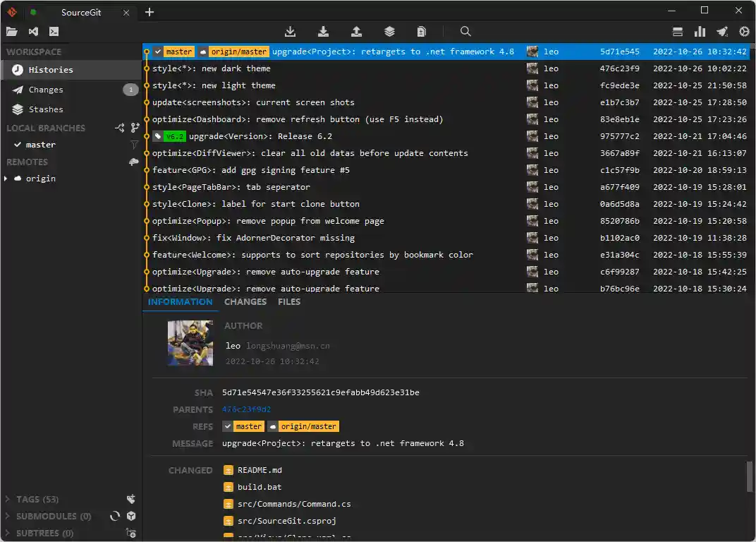Open repository settings with the gear icon

click(743, 32)
